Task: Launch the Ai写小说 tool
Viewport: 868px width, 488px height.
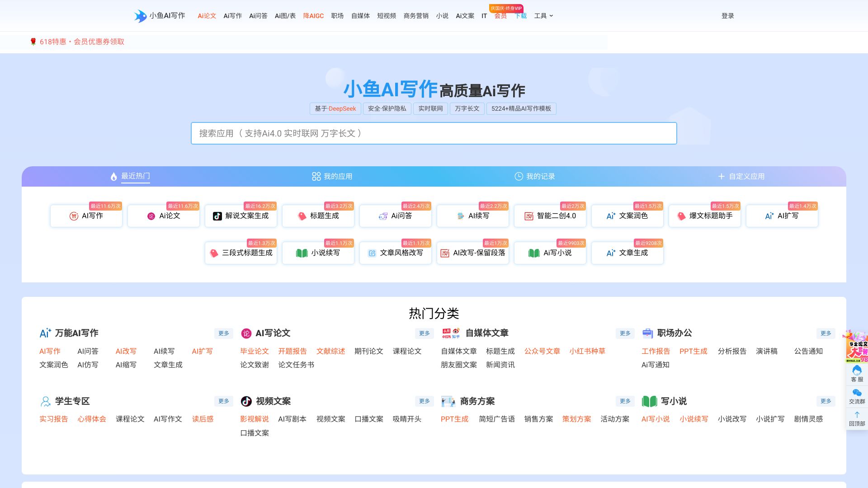Action: [550, 253]
